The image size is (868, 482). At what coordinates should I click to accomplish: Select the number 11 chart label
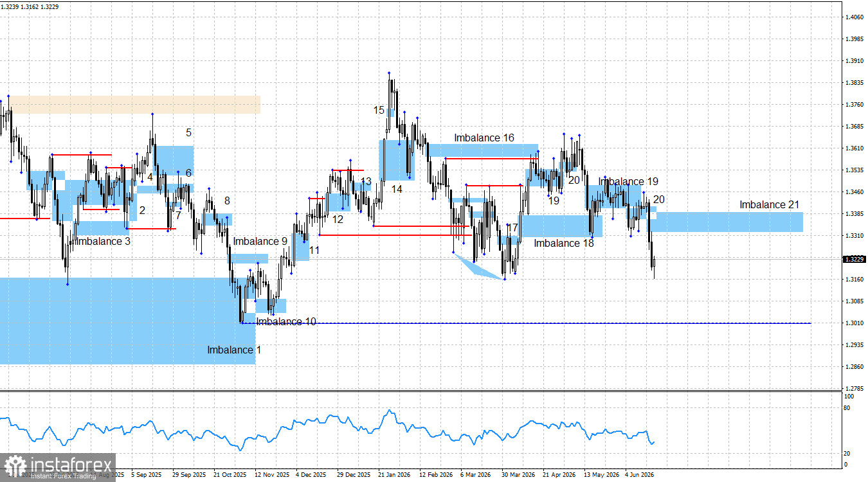(314, 249)
